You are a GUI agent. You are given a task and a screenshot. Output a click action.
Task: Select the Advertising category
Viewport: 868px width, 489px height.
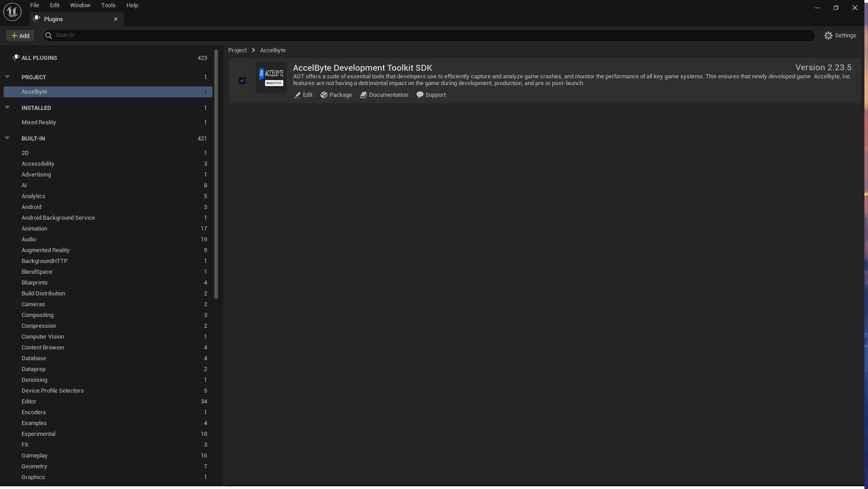(108, 174)
